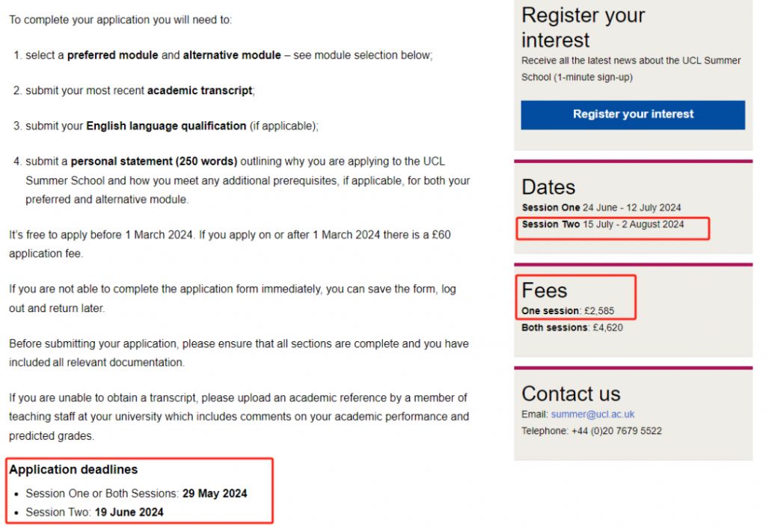Click the Register your interest button
The image size is (766, 532).
[633, 114]
